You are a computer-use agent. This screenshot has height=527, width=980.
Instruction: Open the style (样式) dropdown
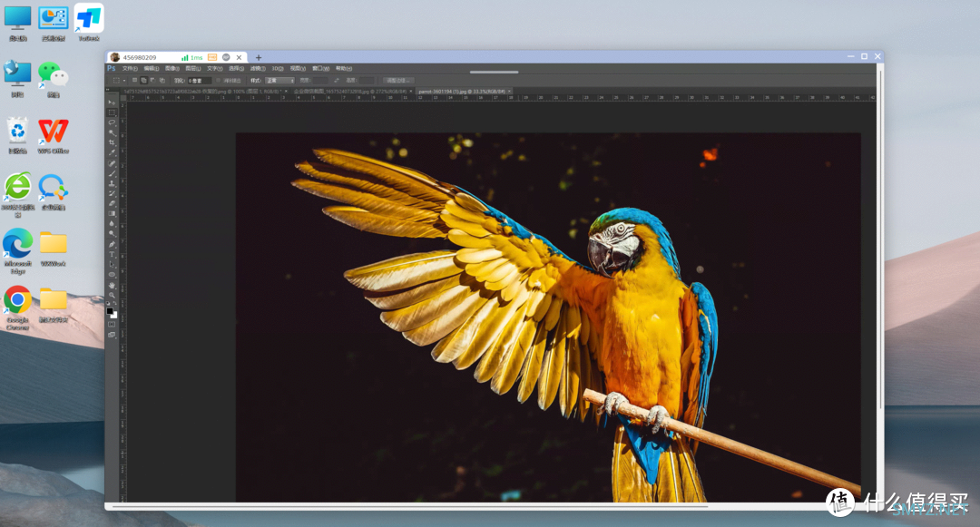pyautogui.click(x=279, y=81)
